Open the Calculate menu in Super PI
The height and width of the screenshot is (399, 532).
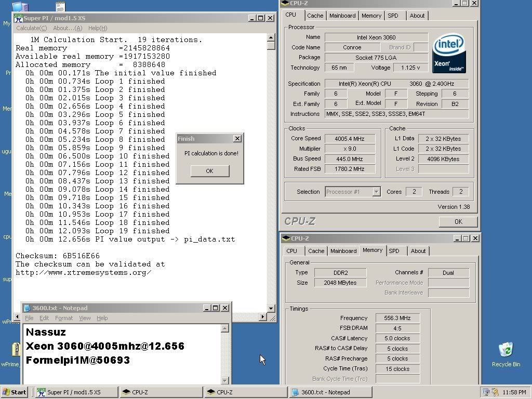[32, 28]
